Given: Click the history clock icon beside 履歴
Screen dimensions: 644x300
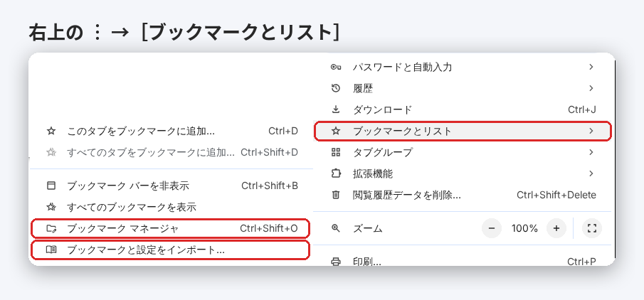Looking at the screenshot, I should coord(336,88).
